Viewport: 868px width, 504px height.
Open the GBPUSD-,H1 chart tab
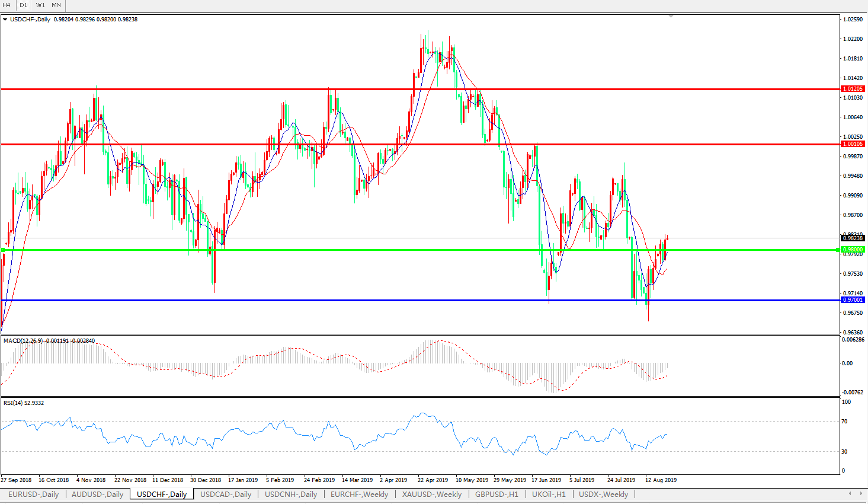coord(497,494)
